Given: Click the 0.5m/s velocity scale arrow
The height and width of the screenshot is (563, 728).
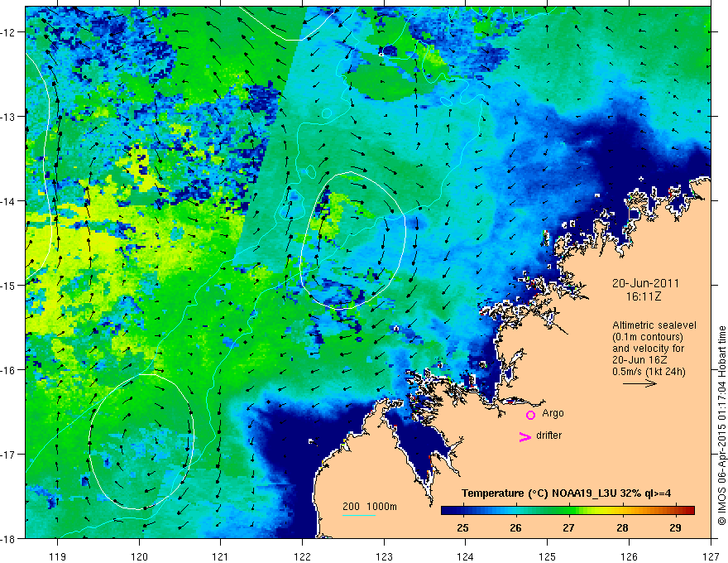Looking at the screenshot, I should tap(639, 383).
